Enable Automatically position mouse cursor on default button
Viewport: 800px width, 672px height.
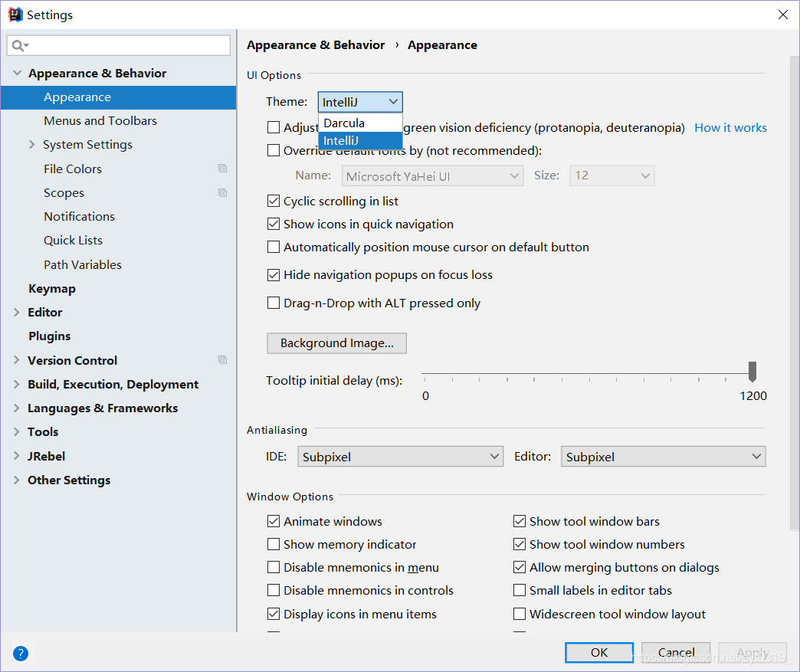click(274, 247)
